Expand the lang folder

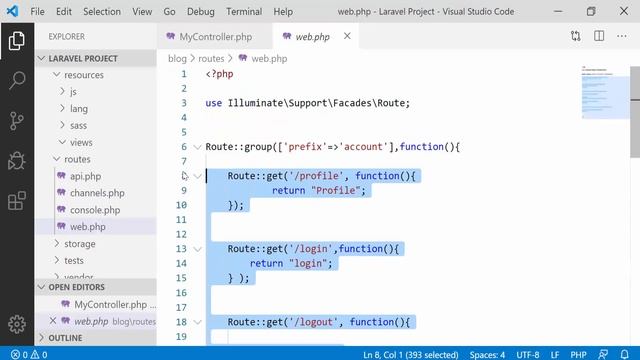tap(62, 108)
